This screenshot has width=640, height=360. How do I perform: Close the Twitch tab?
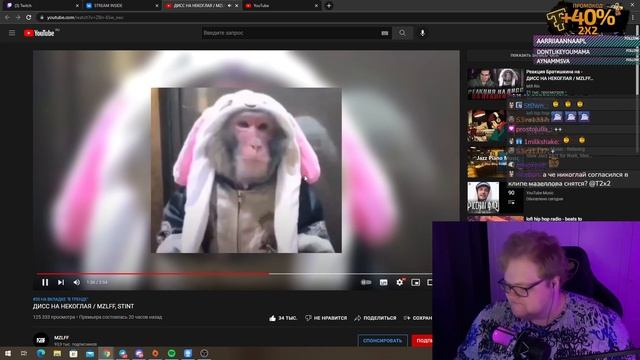pos(77,6)
